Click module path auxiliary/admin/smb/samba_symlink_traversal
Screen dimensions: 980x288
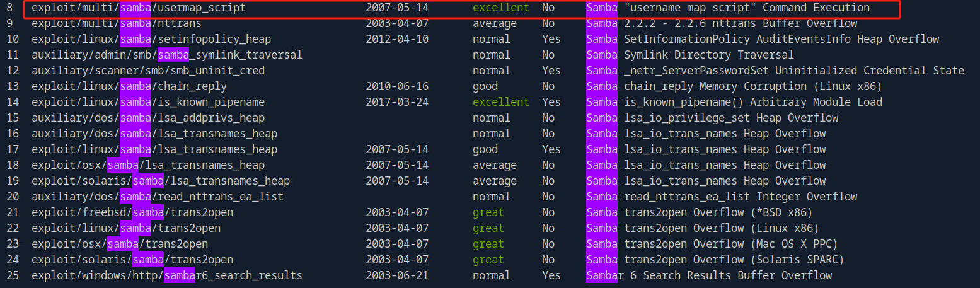click(167, 55)
